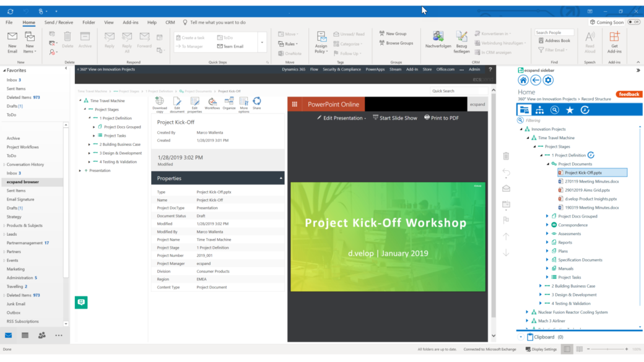
Task: Open the Send / Receive tab
Action: point(59,22)
